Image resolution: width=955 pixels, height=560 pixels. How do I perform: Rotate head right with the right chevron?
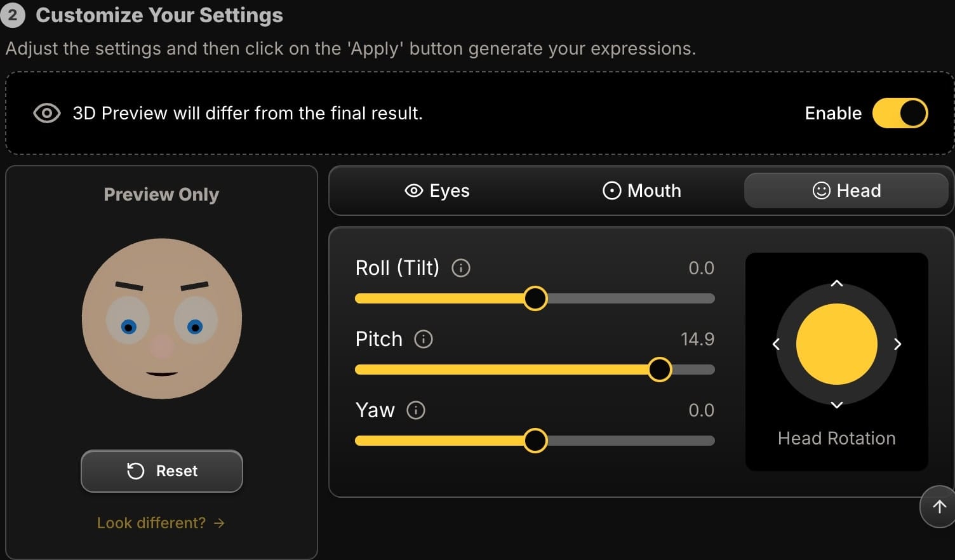(x=898, y=344)
